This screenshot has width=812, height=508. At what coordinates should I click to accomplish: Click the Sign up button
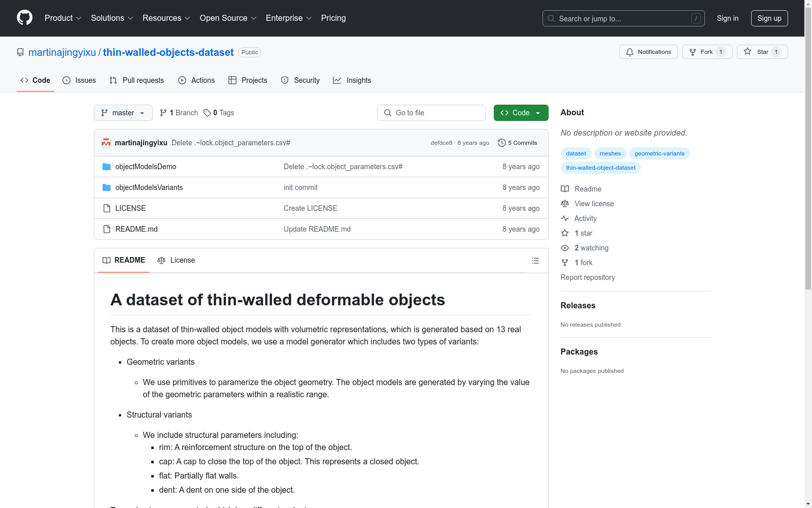(769, 18)
